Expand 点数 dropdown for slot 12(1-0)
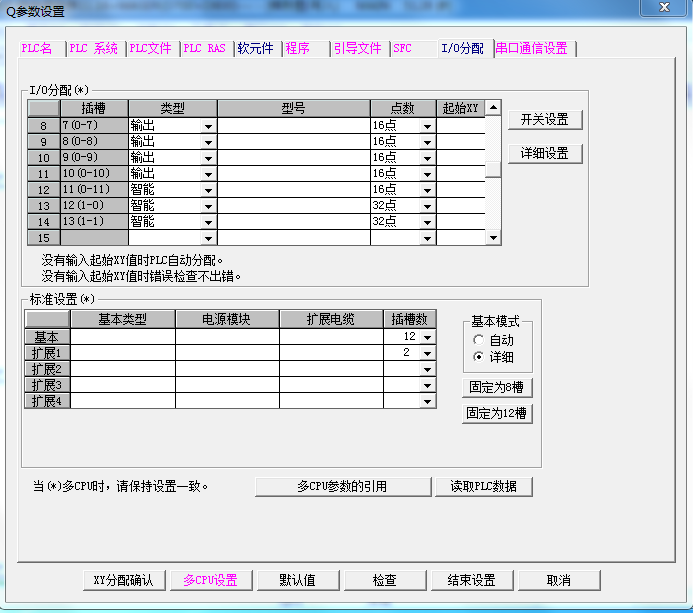The width and height of the screenshot is (693, 613). click(x=427, y=206)
